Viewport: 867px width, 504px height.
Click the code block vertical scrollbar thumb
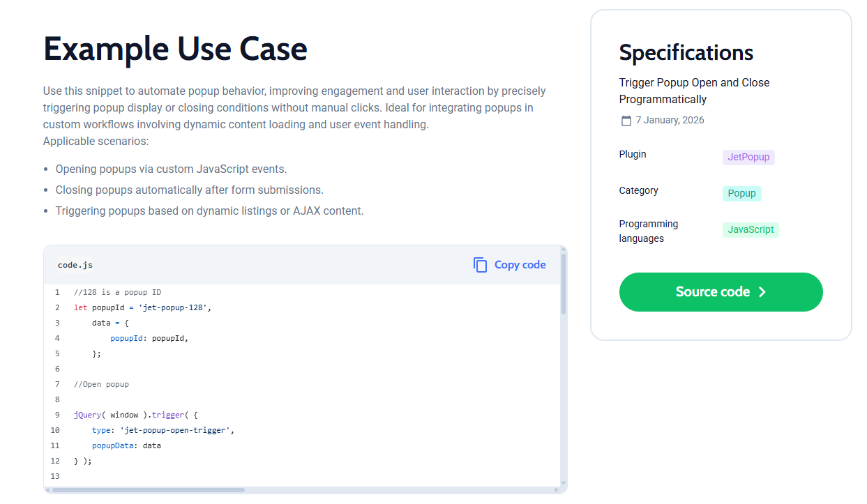[x=564, y=284]
